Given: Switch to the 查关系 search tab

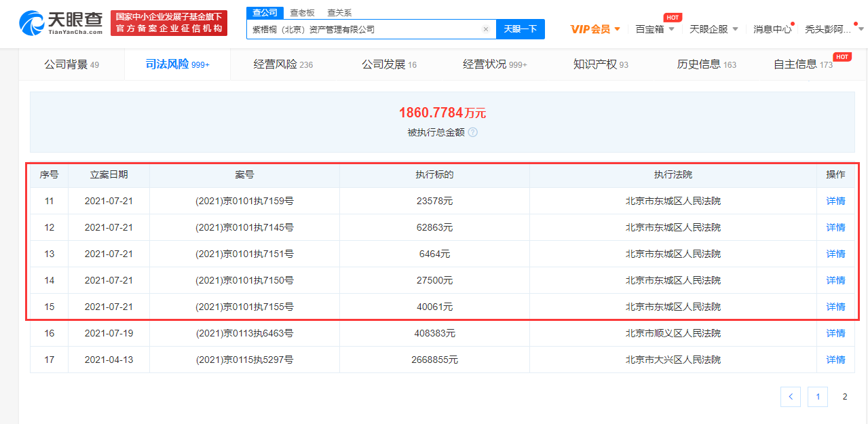Looking at the screenshot, I should (339, 13).
